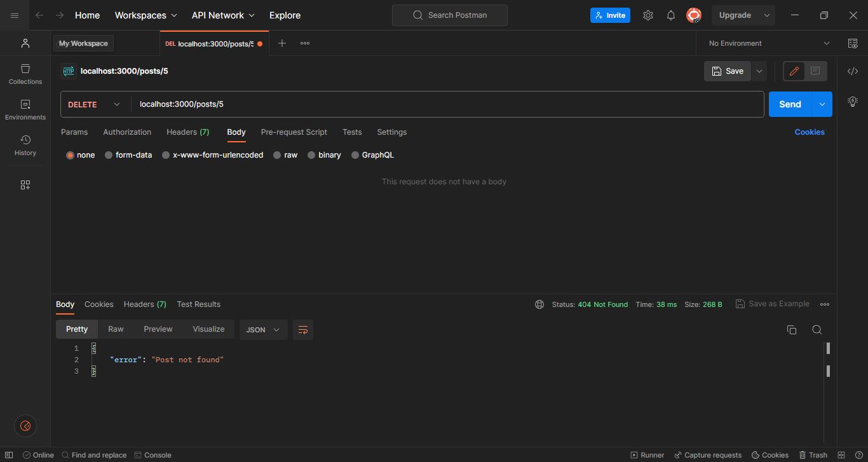
Task: Switch to the Headers request tab
Action: click(187, 132)
